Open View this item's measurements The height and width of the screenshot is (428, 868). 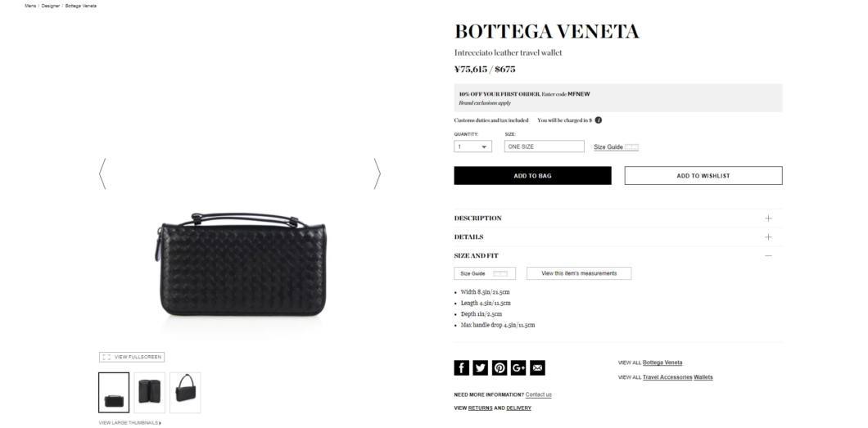(579, 273)
